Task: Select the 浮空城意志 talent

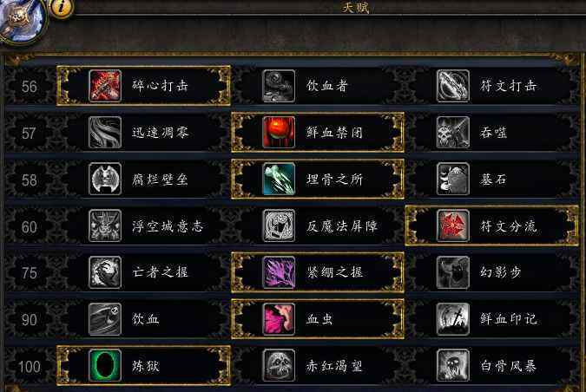Action: (x=143, y=225)
